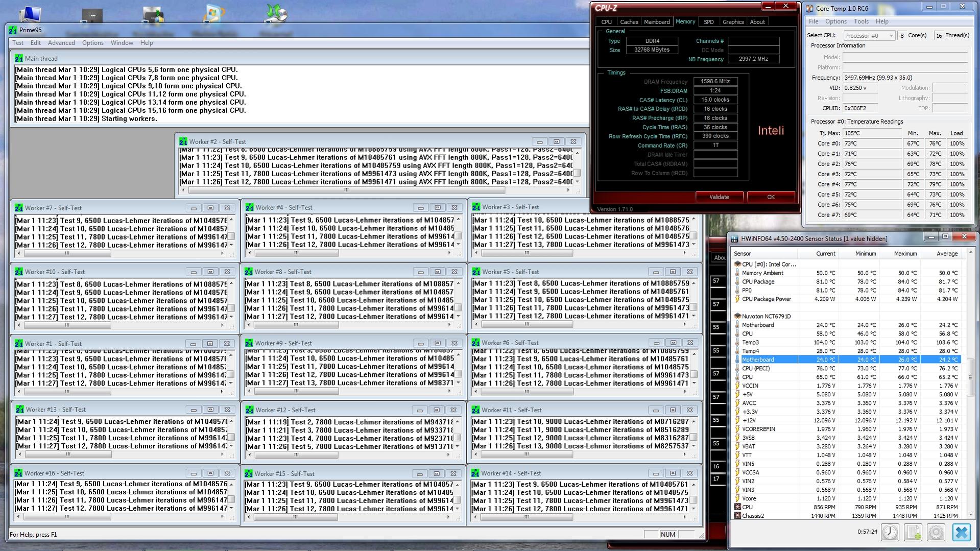Click the NUM indicator in Prime95 status bar
The width and height of the screenshot is (980, 551).
[667, 535]
